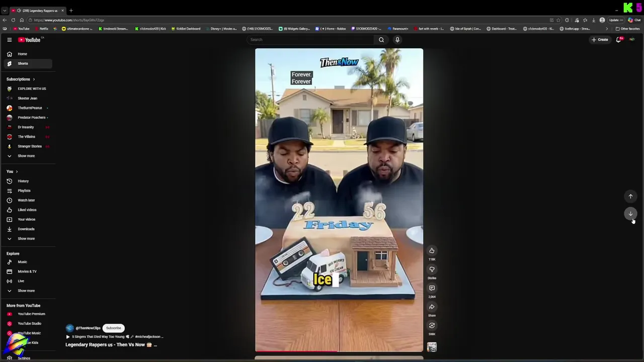Open the You section chevron

pos(17,171)
